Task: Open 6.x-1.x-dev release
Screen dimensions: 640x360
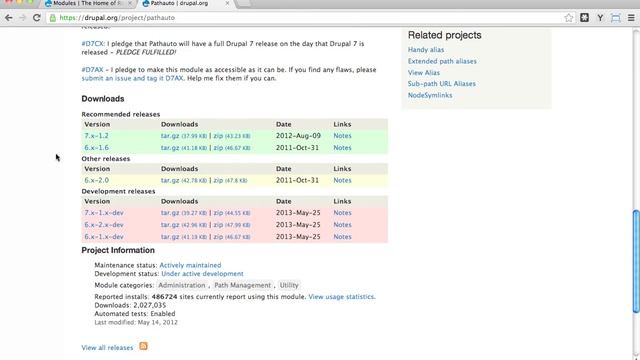Action: tap(104, 237)
